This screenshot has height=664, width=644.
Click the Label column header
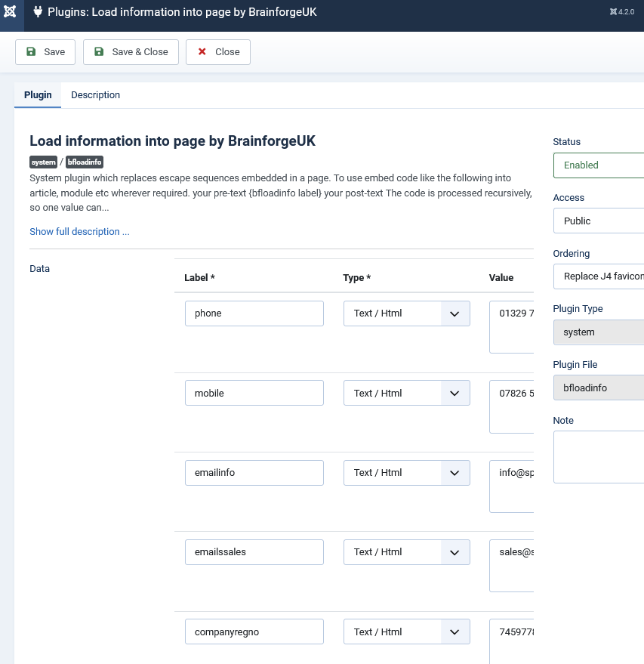click(199, 278)
